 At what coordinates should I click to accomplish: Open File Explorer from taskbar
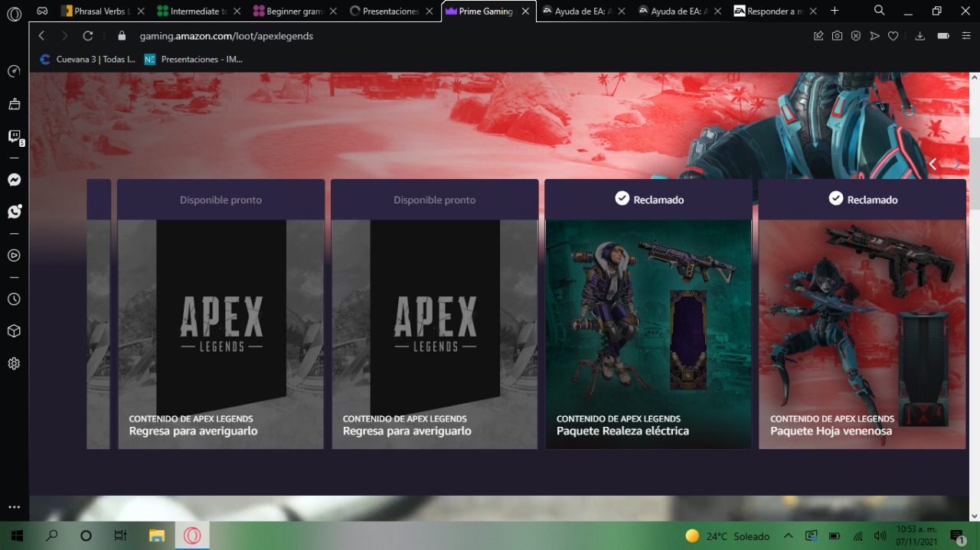coord(156,535)
